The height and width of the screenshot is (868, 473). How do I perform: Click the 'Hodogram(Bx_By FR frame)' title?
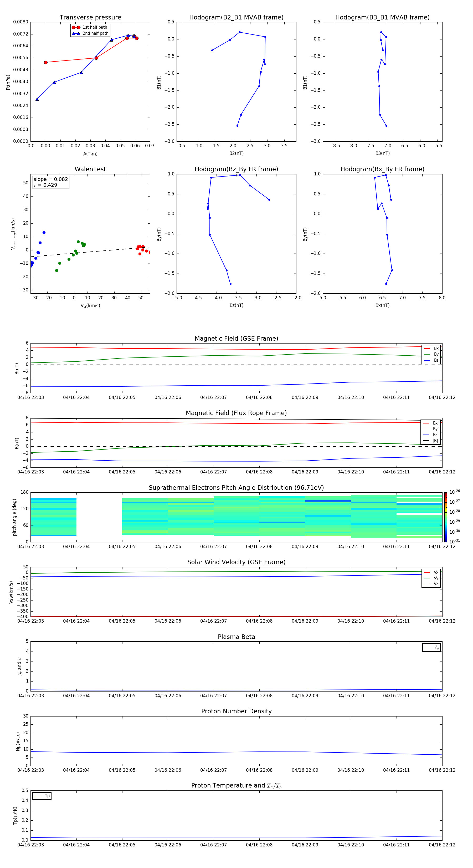pos(382,169)
